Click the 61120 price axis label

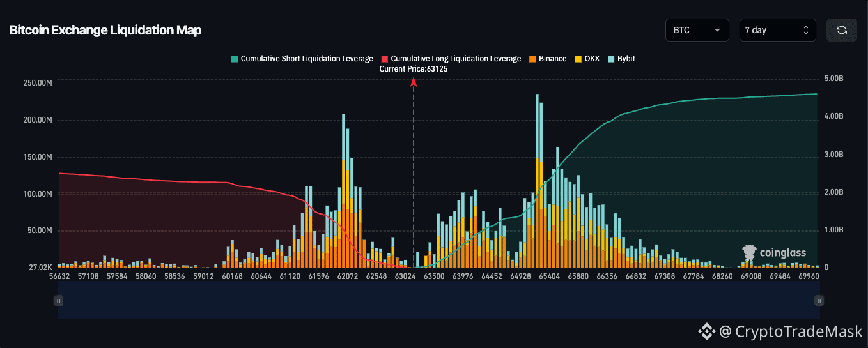click(x=290, y=276)
